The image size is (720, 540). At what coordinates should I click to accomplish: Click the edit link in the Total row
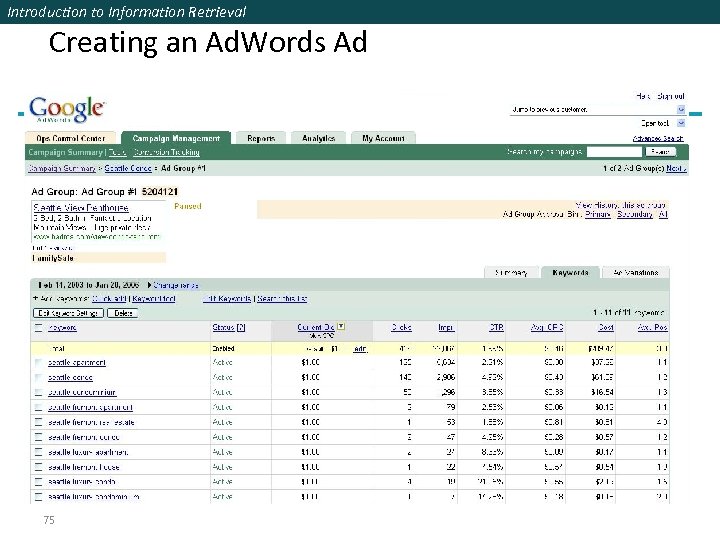[360, 349]
